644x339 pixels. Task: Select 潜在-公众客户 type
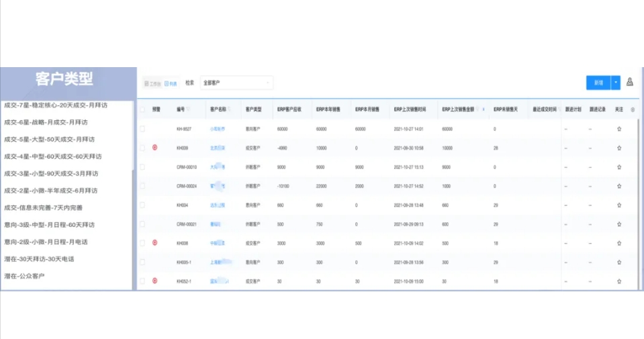coord(24,276)
